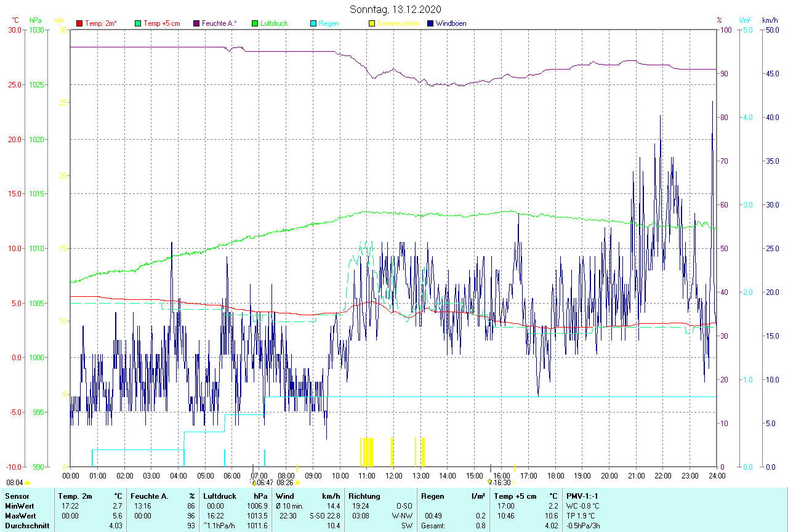
Task: Click the yellow Sonnenschein legend swatch
Action: click(371, 23)
